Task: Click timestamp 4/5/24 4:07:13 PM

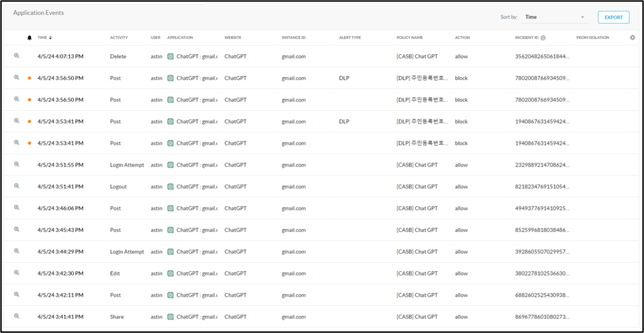Action: 61,56
